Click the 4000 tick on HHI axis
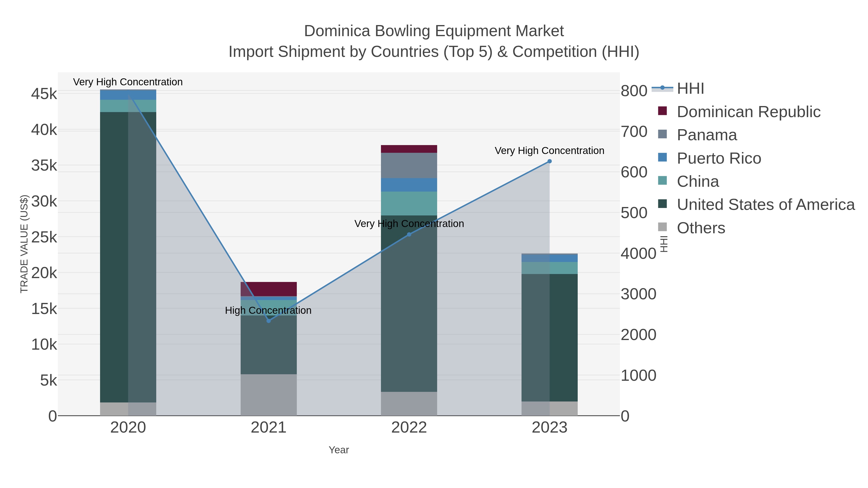Viewport: 868px width, 488px height. [638, 253]
